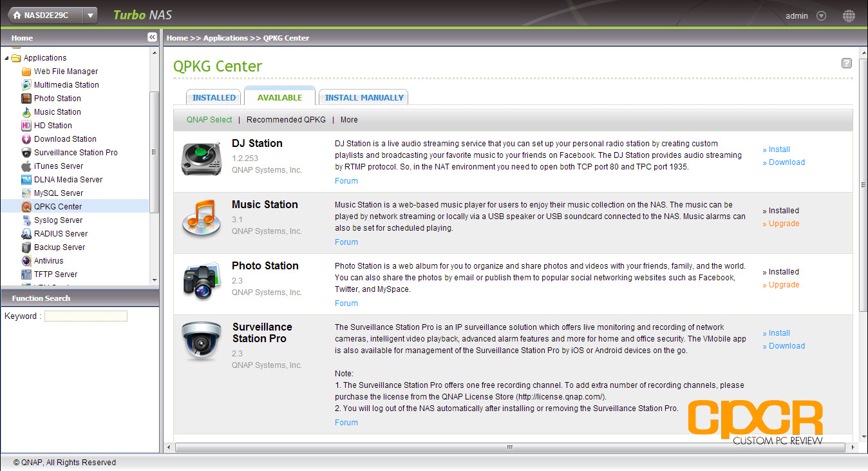Collapse the Applications tree folder
This screenshot has width=868, height=471.
point(7,58)
